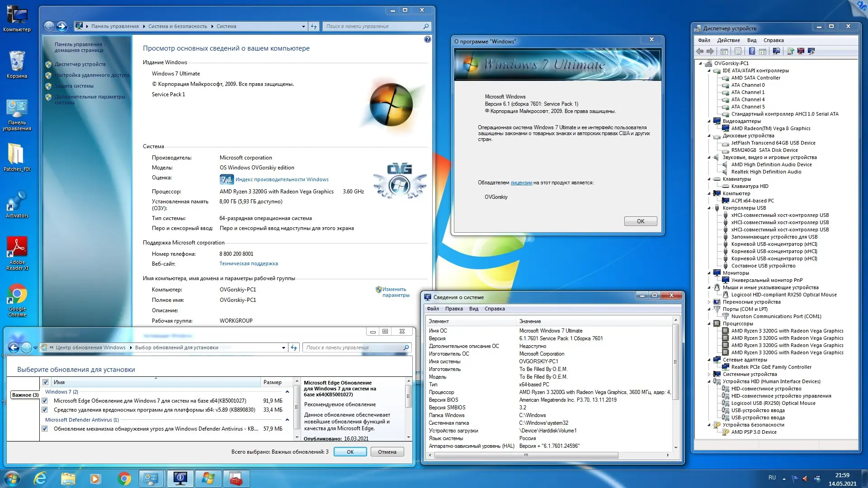The image size is (868, 488).
Task: Open Техническая поддержка website link
Action: pos(249,263)
